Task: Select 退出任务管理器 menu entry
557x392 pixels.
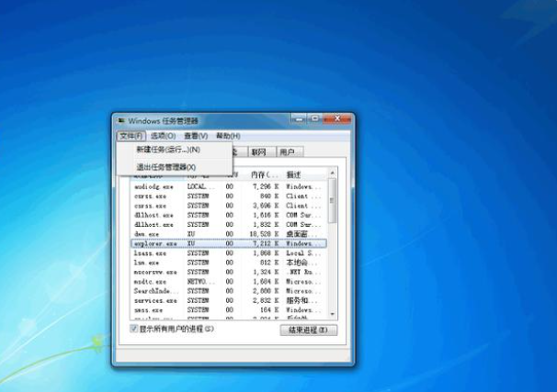Action: click(x=165, y=167)
